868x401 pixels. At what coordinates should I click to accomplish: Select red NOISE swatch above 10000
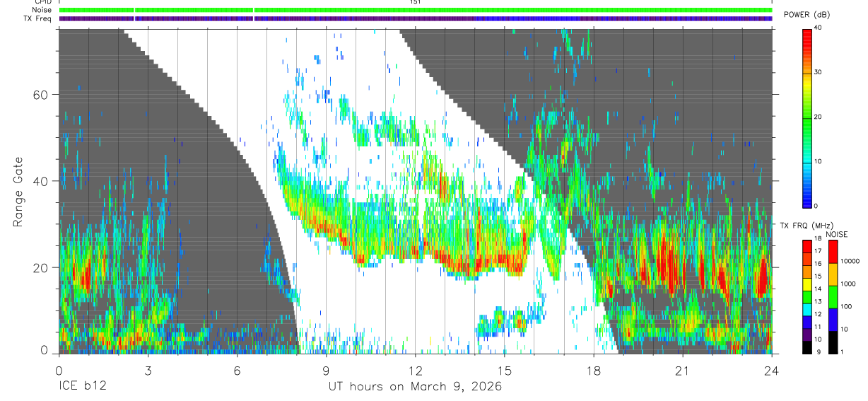coord(832,251)
